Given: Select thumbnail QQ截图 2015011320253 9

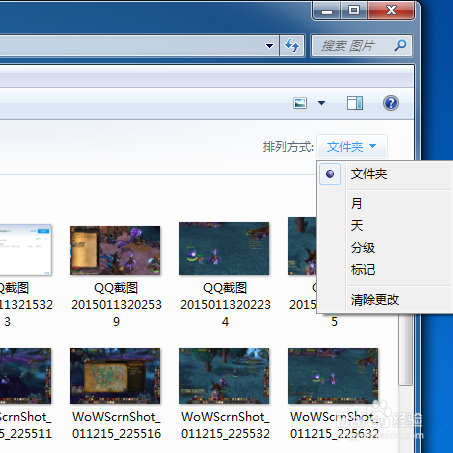Looking at the screenshot, I should pyautogui.click(x=115, y=250).
